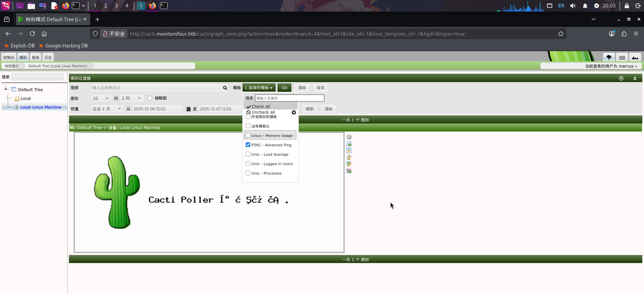Go back to previous page
Image resolution: width=644 pixels, height=294 pixels.
tap(8, 34)
